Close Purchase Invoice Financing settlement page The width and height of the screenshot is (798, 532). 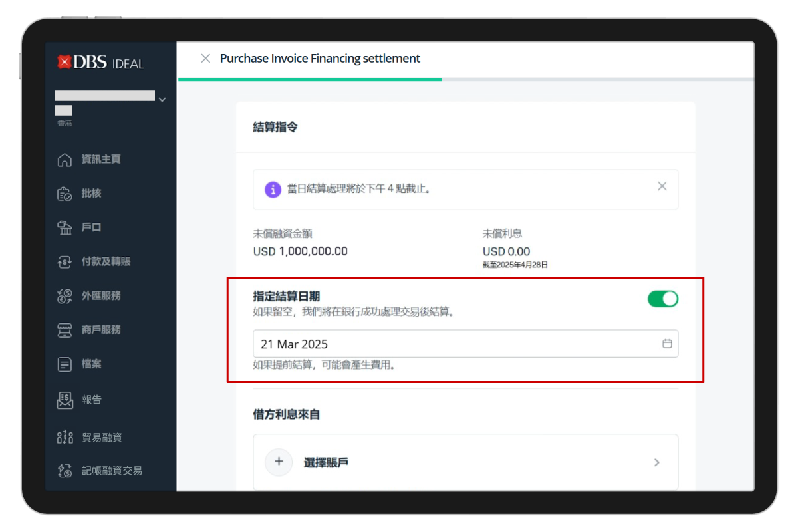point(205,59)
